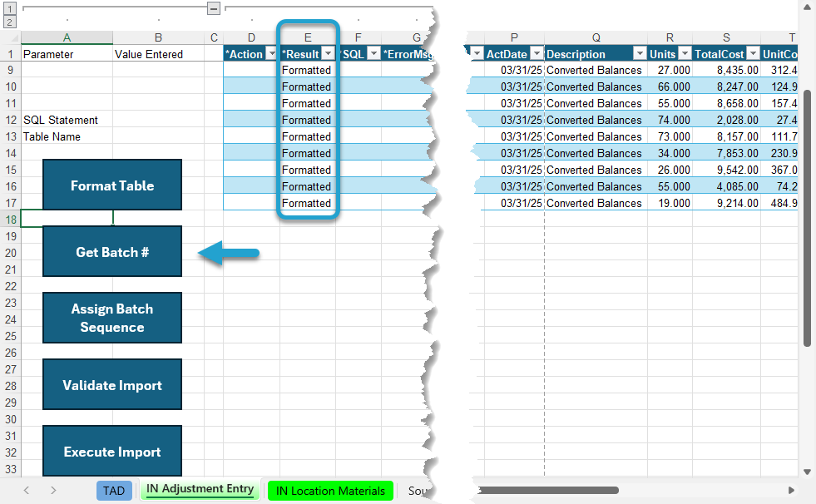Select row 18 header
The width and height of the screenshot is (816, 504).
click(x=11, y=220)
